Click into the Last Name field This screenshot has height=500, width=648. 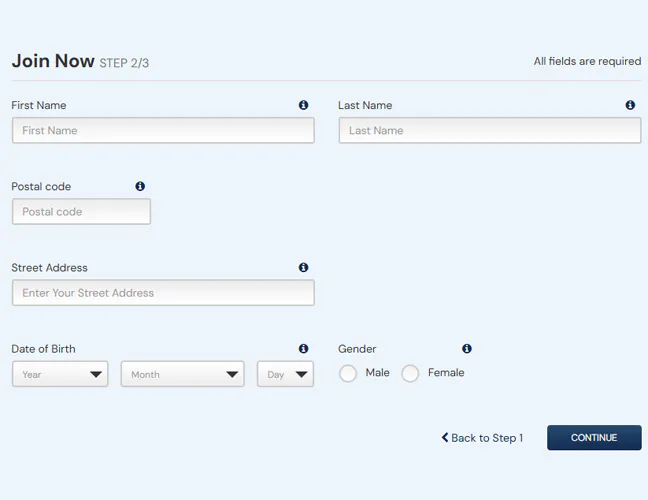coord(490,131)
